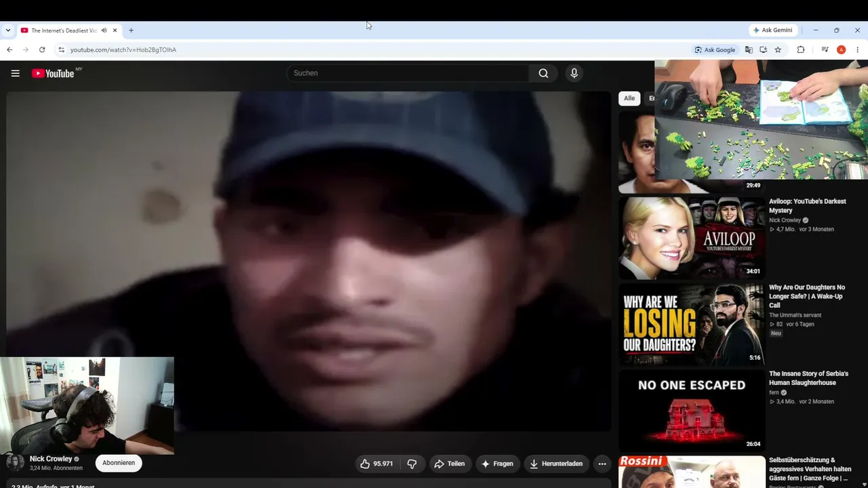Image resolution: width=868 pixels, height=488 pixels.
Task: Share the video via Teilen
Action: point(450,464)
